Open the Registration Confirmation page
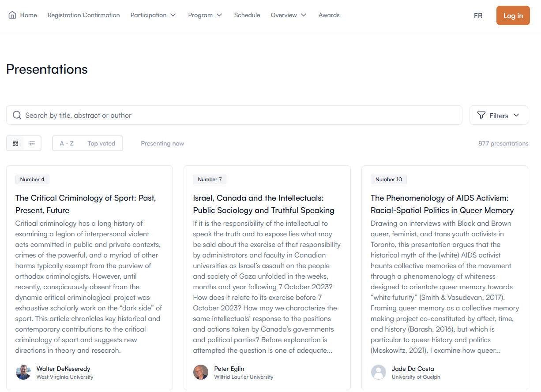The image size is (541, 392). (x=84, y=15)
